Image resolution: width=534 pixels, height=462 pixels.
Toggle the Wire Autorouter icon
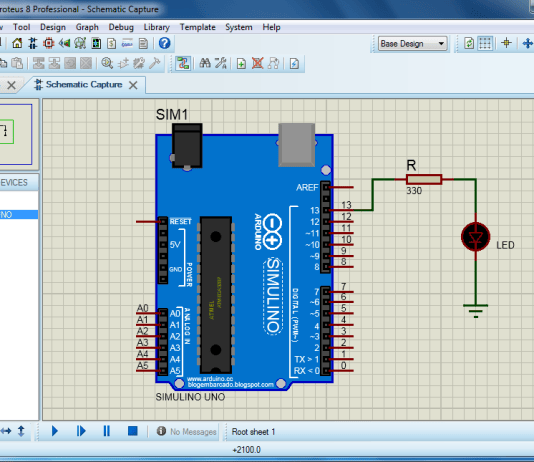183,63
